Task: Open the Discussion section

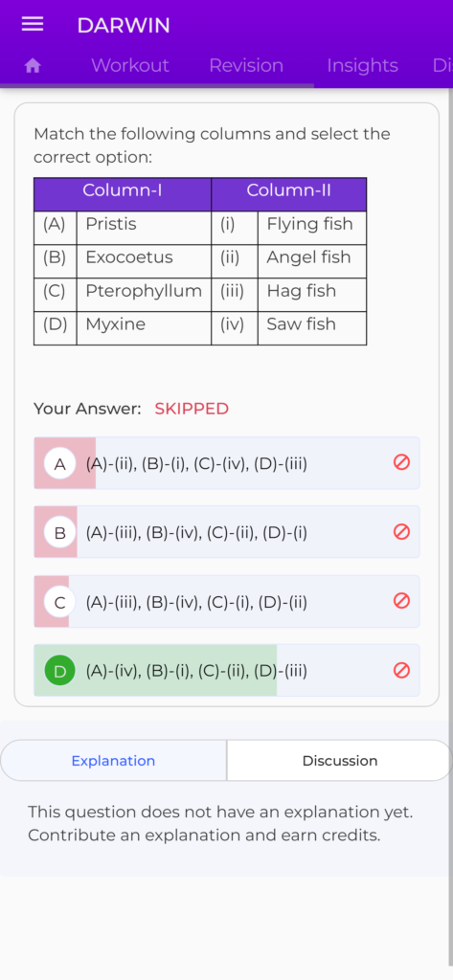Action: coord(340,761)
